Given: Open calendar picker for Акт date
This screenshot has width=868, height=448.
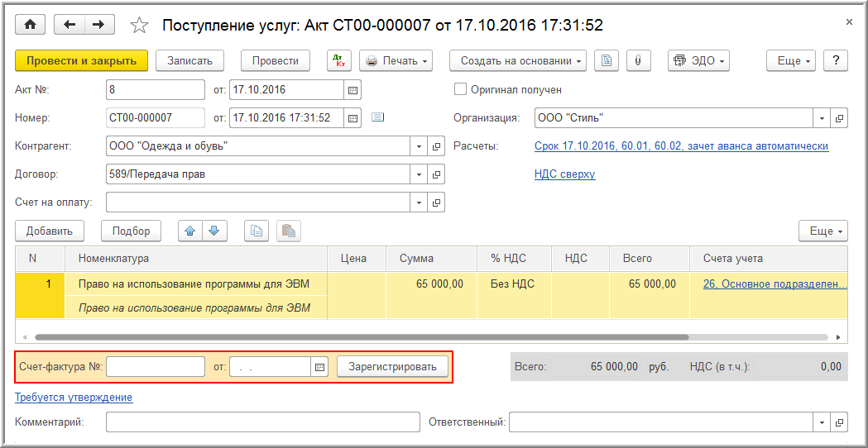Looking at the screenshot, I should click(x=352, y=89).
